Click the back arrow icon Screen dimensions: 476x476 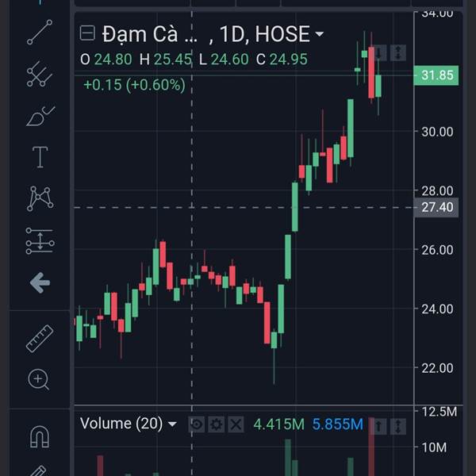click(40, 282)
